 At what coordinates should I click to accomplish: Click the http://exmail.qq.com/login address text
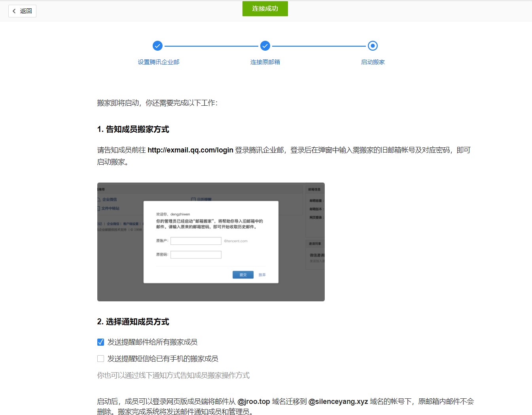[190, 150]
